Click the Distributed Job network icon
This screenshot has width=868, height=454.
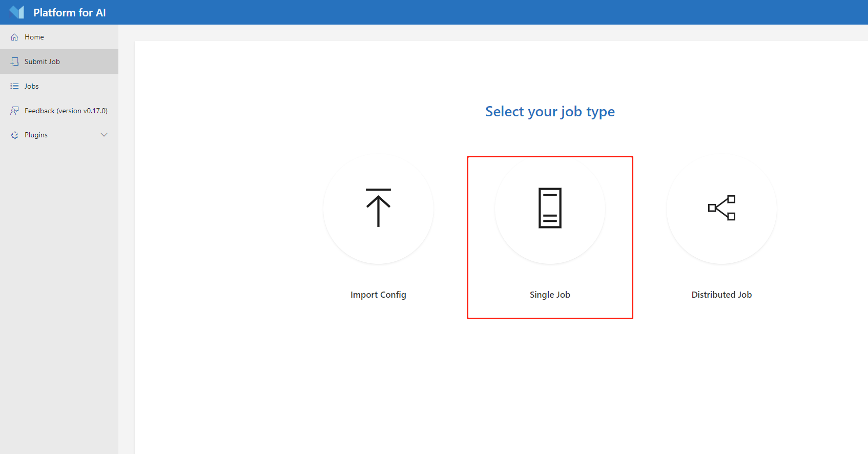click(721, 208)
